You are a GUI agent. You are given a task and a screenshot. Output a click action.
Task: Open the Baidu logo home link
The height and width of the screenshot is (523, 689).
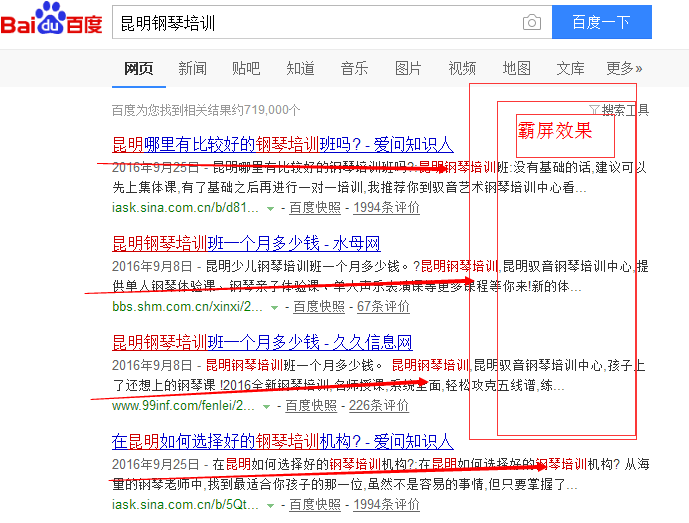point(52,18)
